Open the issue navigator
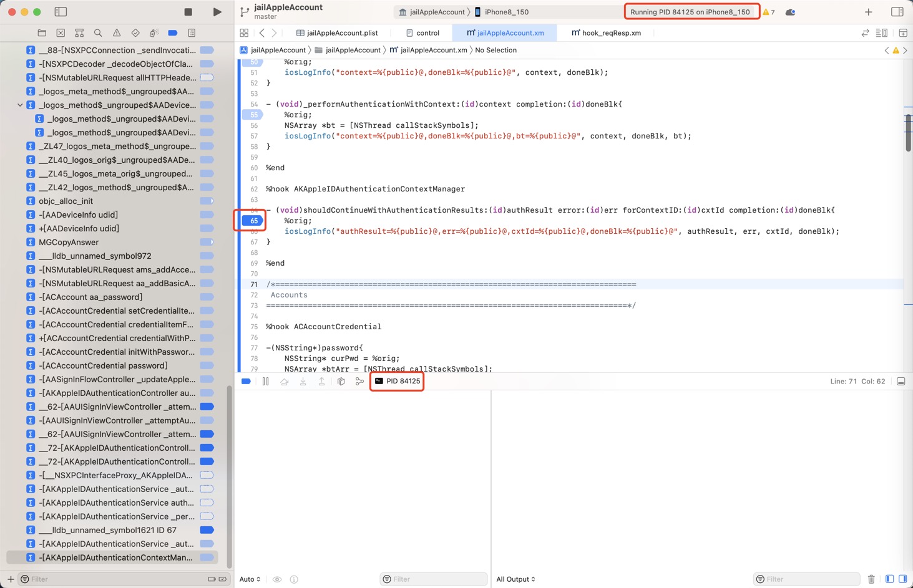 click(x=117, y=33)
